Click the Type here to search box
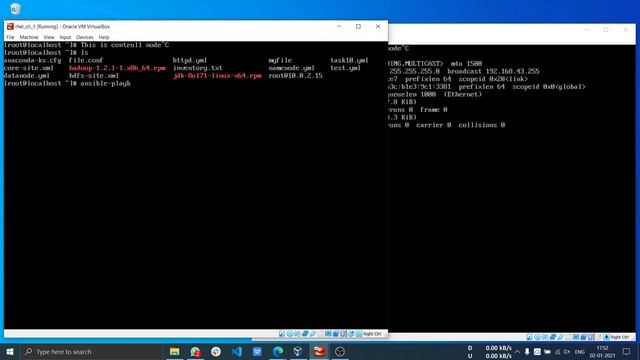The width and height of the screenshot is (640, 360). 91,351
